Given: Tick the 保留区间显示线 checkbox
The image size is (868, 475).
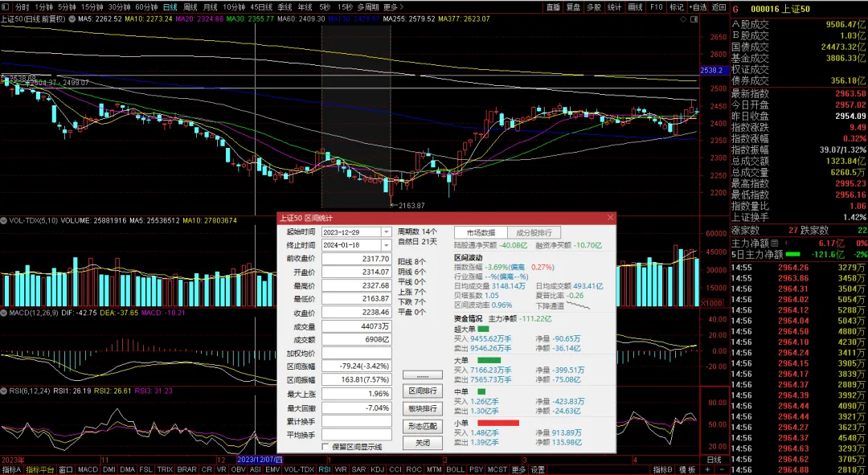Looking at the screenshot, I should (325, 447).
